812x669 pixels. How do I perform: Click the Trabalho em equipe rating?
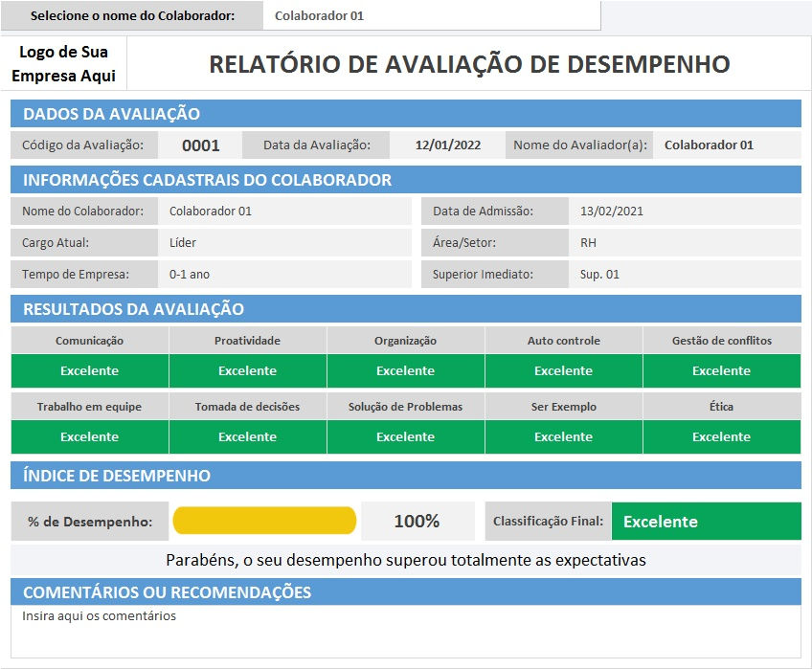88,437
